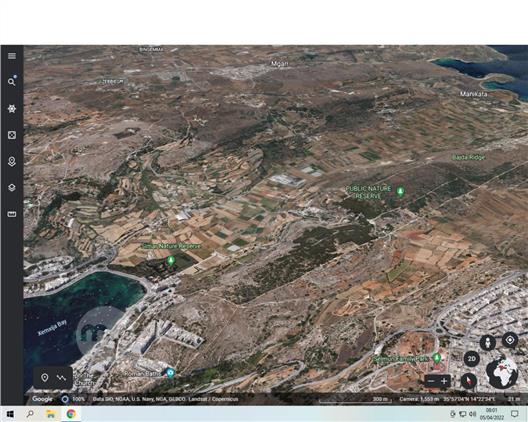Open the Google Earth hamburger menu
Viewport: 528px width, 422px height.
click(12, 56)
